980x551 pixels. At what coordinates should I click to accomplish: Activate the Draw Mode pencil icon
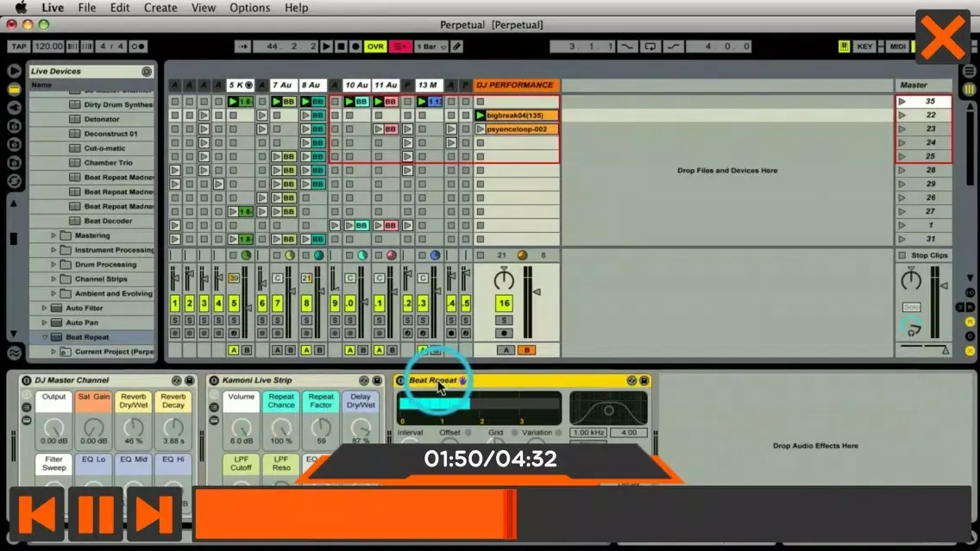click(457, 47)
